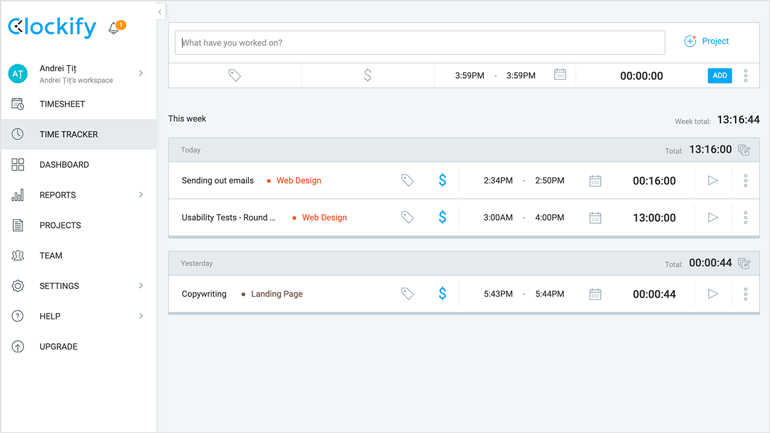Expand the Help submenu chevron
This screenshot has height=433, width=770.
[141, 316]
